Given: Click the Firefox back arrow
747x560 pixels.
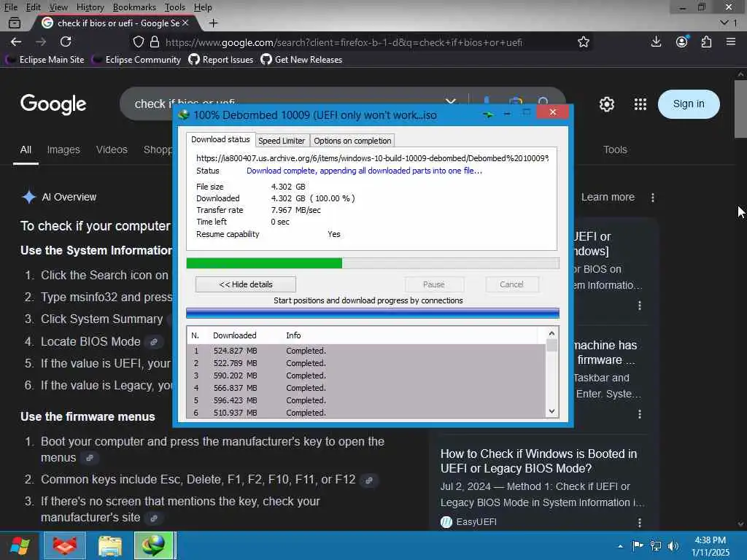Looking at the screenshot, I should tap(16, 42).
